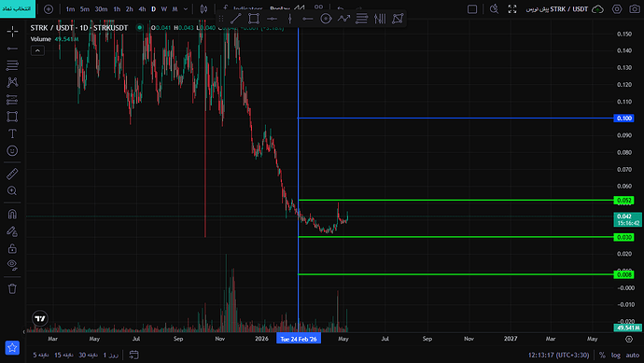
Task: Take a chart snapshot with camera icon
Action: click(635, 9)
